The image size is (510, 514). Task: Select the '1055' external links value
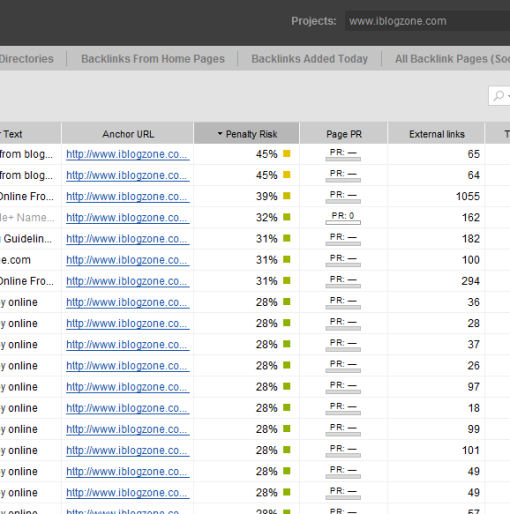(x=468, y=196)
